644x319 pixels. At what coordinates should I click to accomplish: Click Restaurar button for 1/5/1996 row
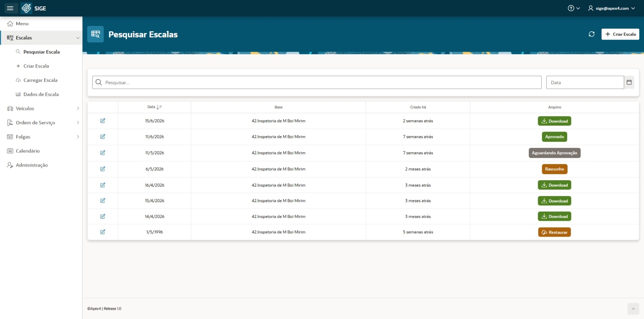point(554,232)
